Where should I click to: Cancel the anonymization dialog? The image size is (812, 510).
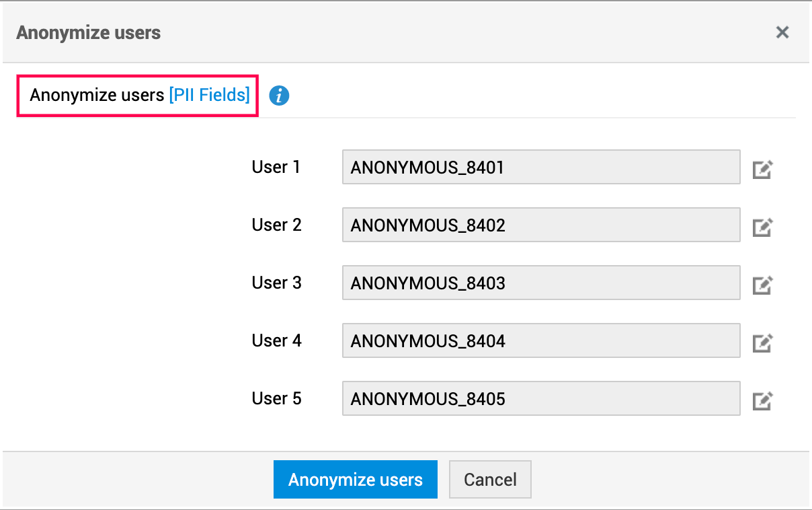point(490,479)
